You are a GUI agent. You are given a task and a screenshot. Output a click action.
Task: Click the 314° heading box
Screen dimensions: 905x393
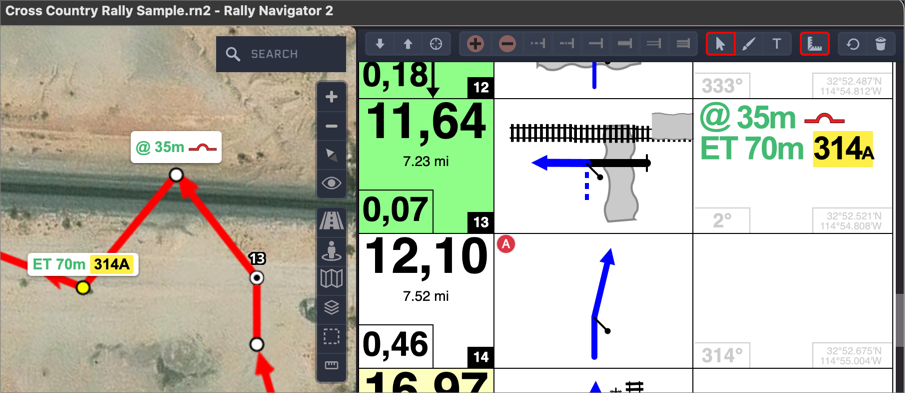(721, 356)
